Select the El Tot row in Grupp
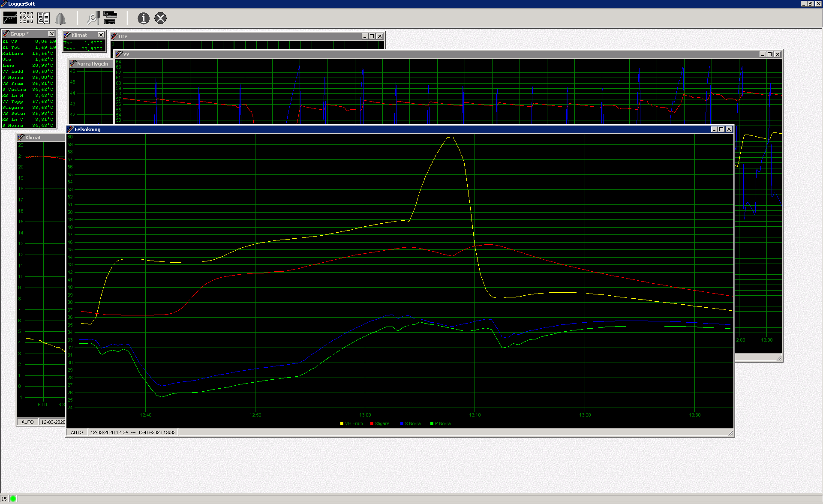This screenshot has height=504, width=823. [x=29, y=48]
